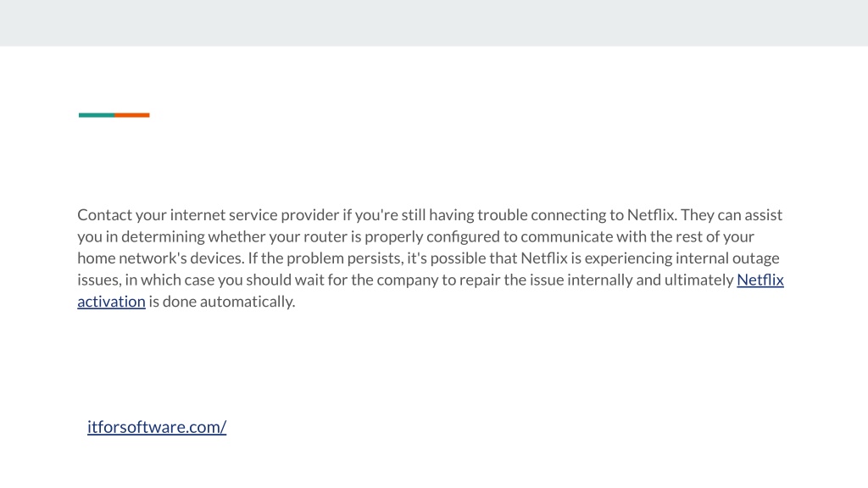Click the words is done automatically
The image size is (868, 488).
(222, 302)
